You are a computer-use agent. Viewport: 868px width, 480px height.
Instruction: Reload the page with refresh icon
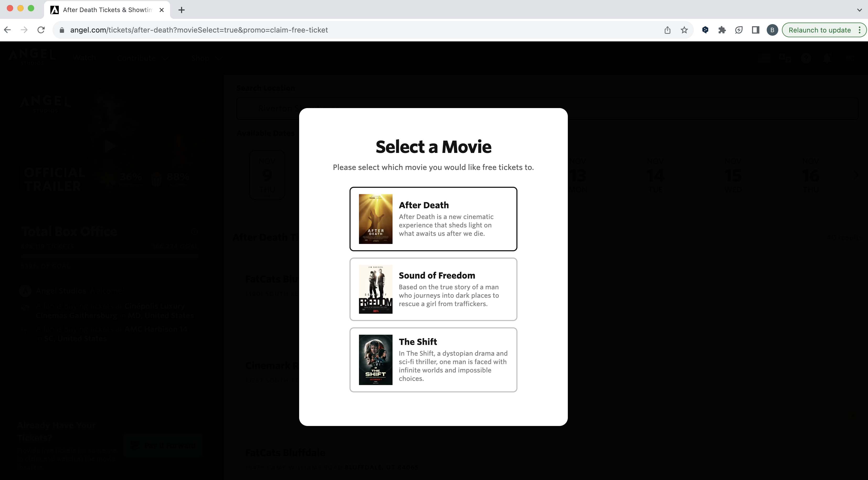41,30
